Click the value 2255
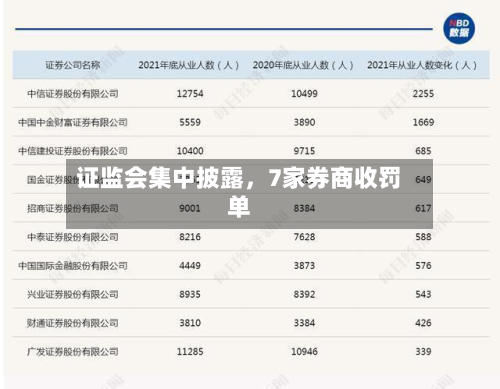Screen dimensions: 500x389 click(423, 94)
